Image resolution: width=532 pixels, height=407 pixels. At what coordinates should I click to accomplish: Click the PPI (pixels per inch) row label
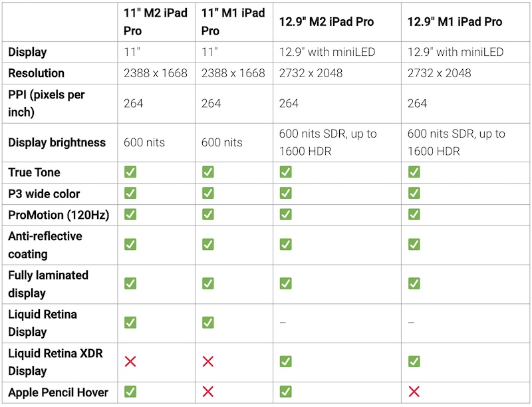point(47,103)
